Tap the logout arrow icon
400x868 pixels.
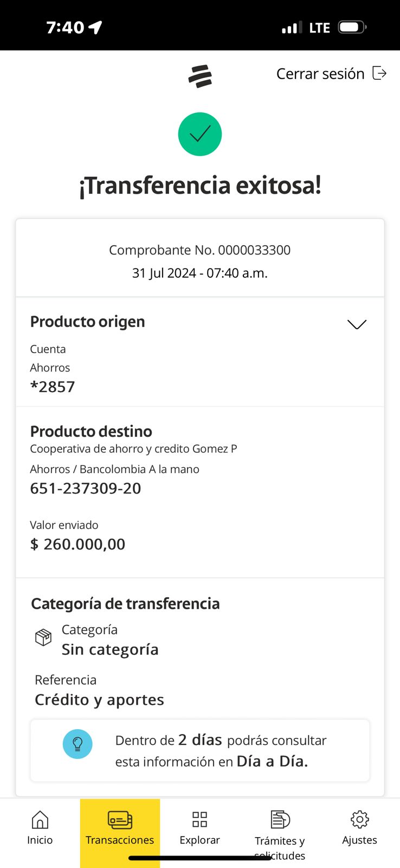379,73
